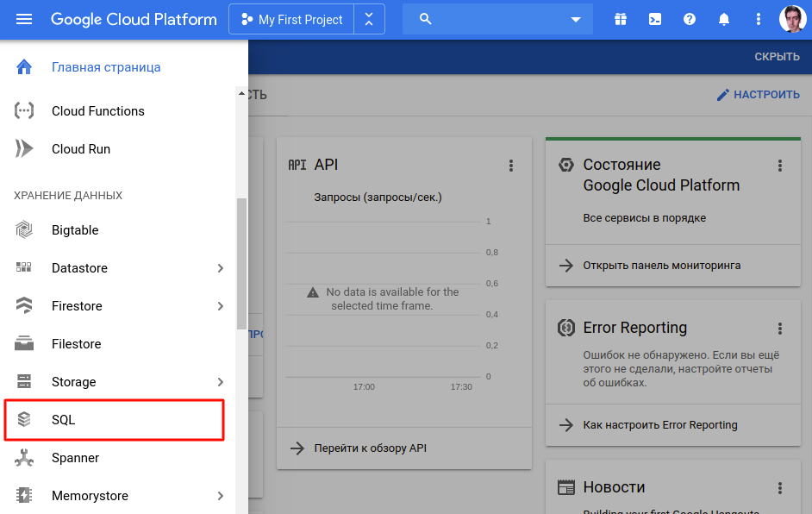The image size is (812, 514).
Task: Open Состояние card options menu
Action: (780, 166)
